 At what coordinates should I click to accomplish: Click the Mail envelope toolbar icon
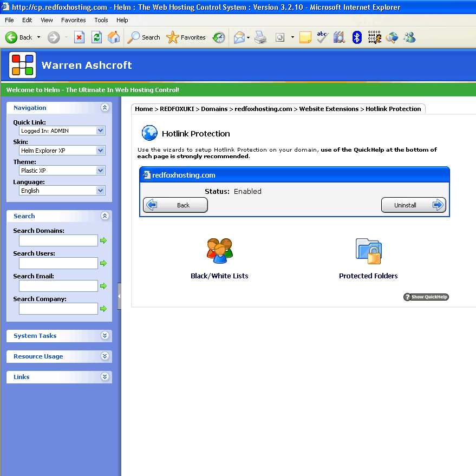(x=239, y=38)
